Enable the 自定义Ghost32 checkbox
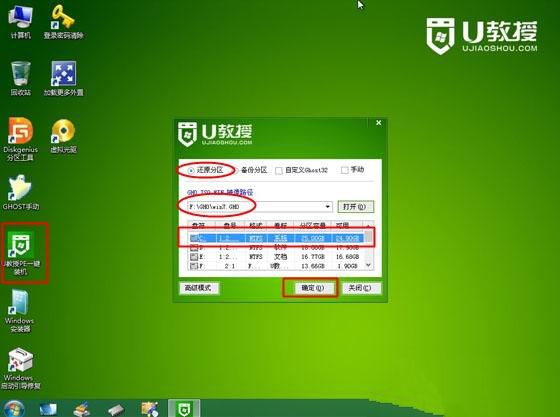 pyautogui.click(x=279, y=171)
